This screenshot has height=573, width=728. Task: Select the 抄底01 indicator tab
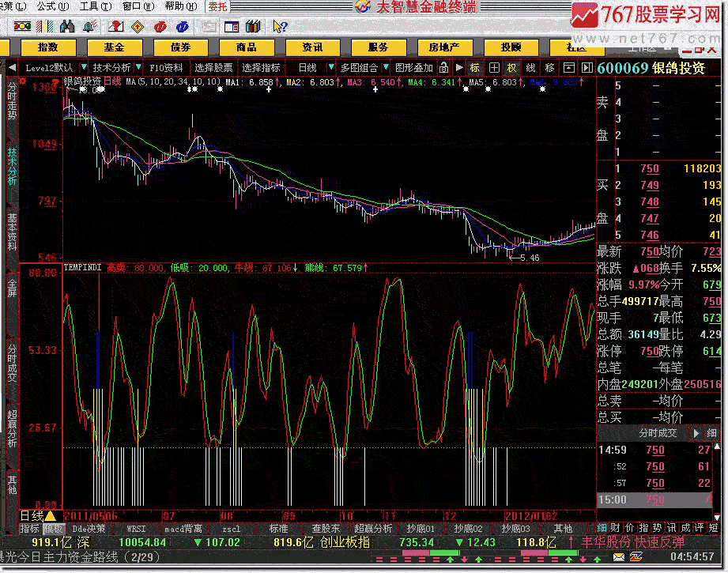tap(421, 529)
